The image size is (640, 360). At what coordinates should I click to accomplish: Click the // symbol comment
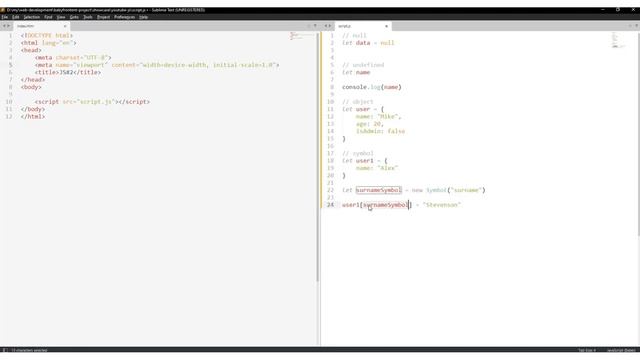pyautogui.click(x=358, y=153)
